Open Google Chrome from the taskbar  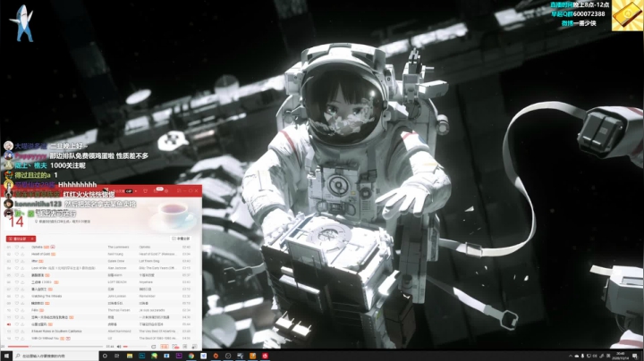click(x=191, y=356)
